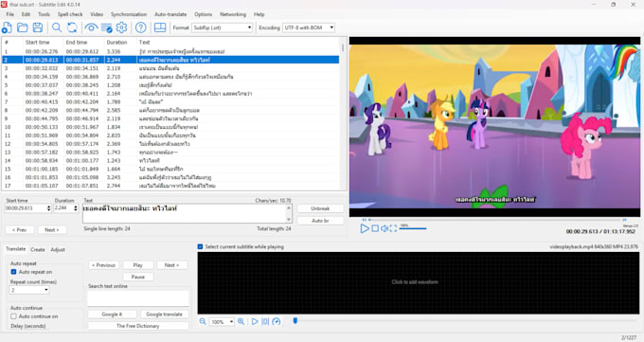Viewport: 644px width, 342px height.
Task: Click the Duration column header
Action: click(117, 43)
